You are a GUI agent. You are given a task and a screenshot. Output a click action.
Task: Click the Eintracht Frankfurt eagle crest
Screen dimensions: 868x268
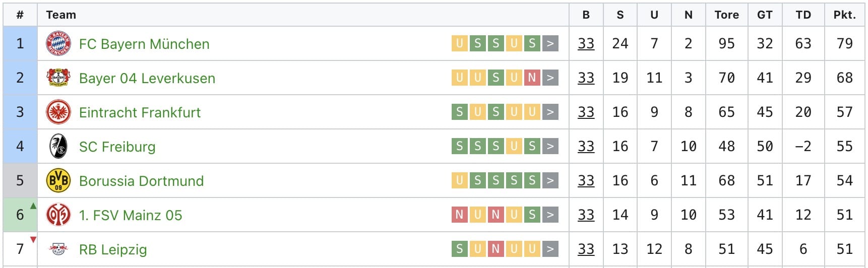pos(58,112)
